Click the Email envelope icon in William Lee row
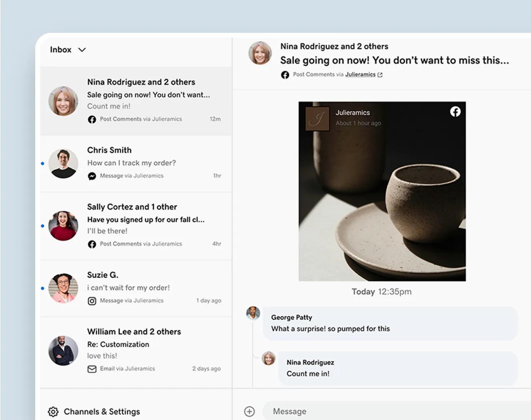531x420 pixels. (x=92, y=369)
